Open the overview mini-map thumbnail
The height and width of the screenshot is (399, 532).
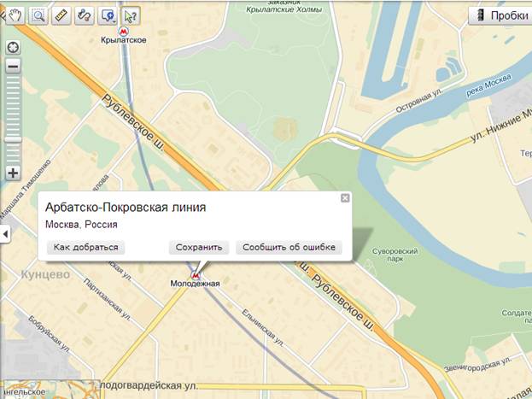click(50, 390)
